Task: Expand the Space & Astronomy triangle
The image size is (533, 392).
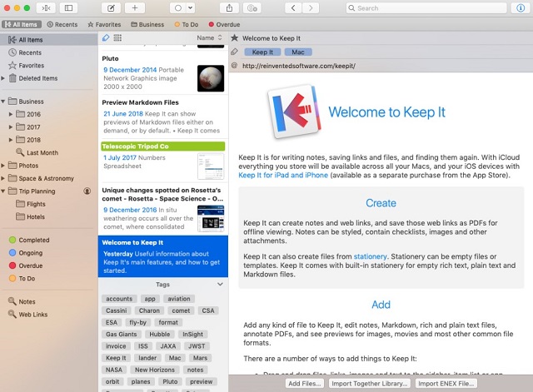Action: (3, 178)
